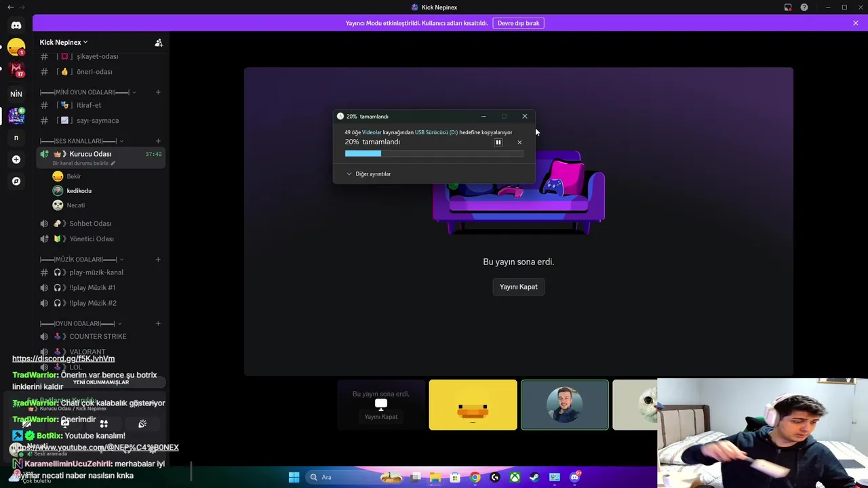The width and height of the screenshot is (868, 488).
Task: Expand Diğer ayrıntılar in copy dialog
Action: [x=368, y=174]
